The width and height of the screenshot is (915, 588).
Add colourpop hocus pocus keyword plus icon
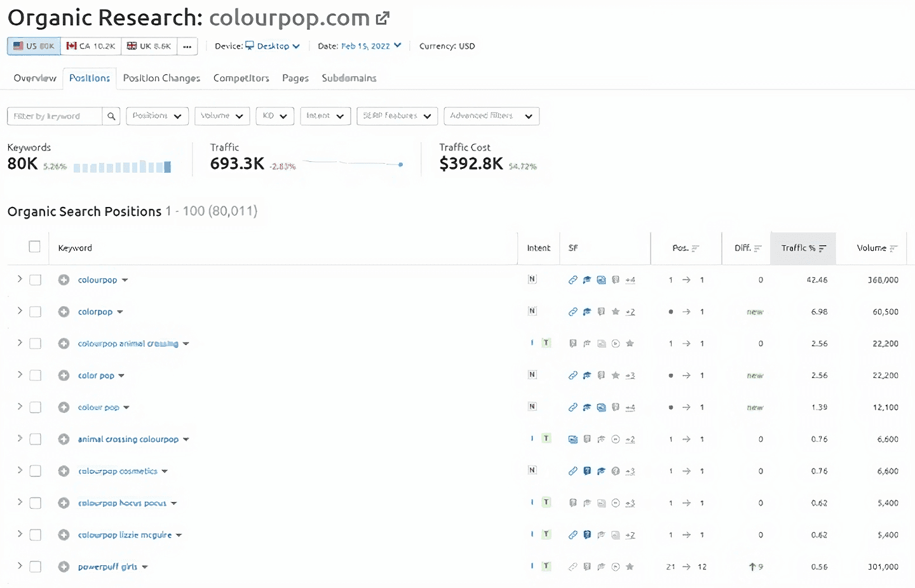coord(64,503)
